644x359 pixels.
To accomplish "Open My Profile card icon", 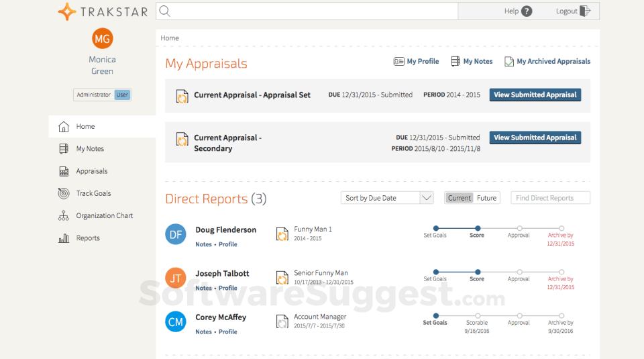I will point(398,62).
